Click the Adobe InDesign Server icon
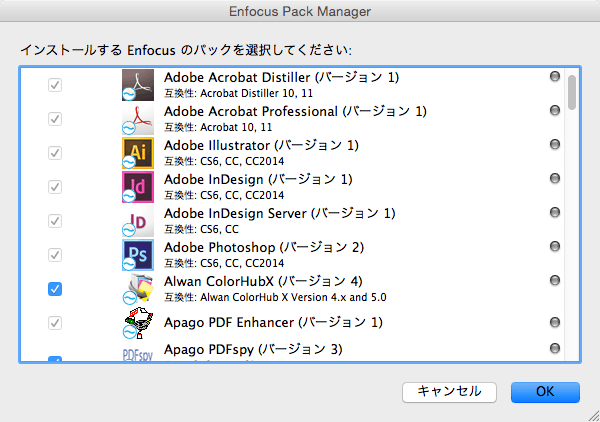 [138, 221]
